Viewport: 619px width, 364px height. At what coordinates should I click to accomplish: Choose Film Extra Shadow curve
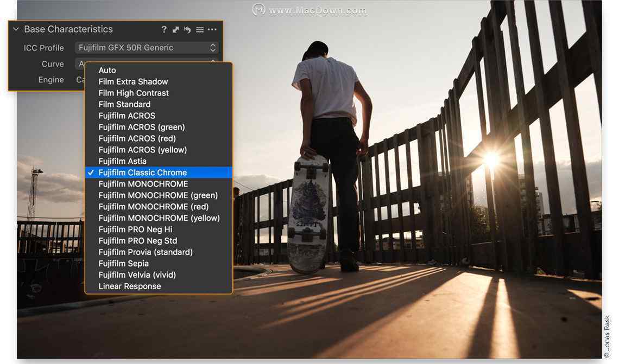[159, 81]
